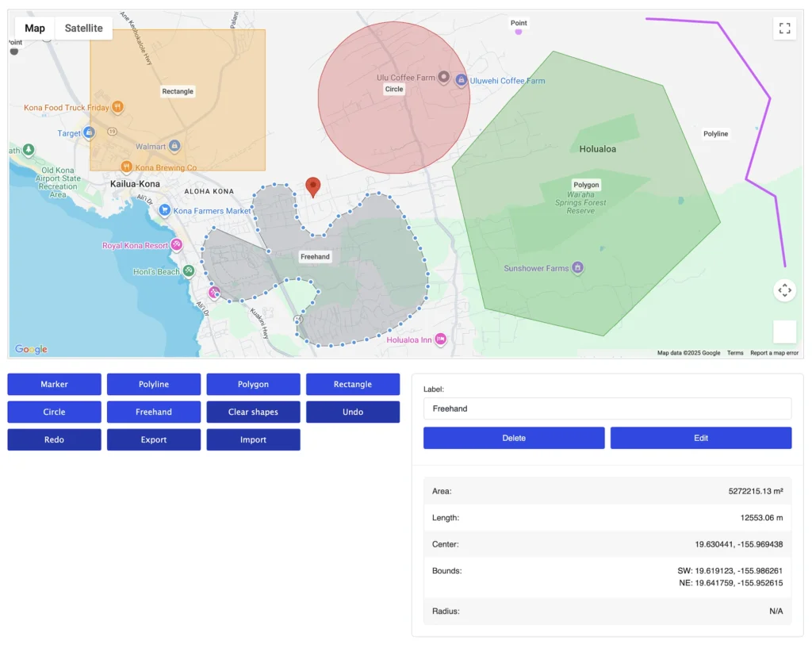Toggle fullscreen map view
Viewport: 812px width, 648px height.
coord(784,29)
